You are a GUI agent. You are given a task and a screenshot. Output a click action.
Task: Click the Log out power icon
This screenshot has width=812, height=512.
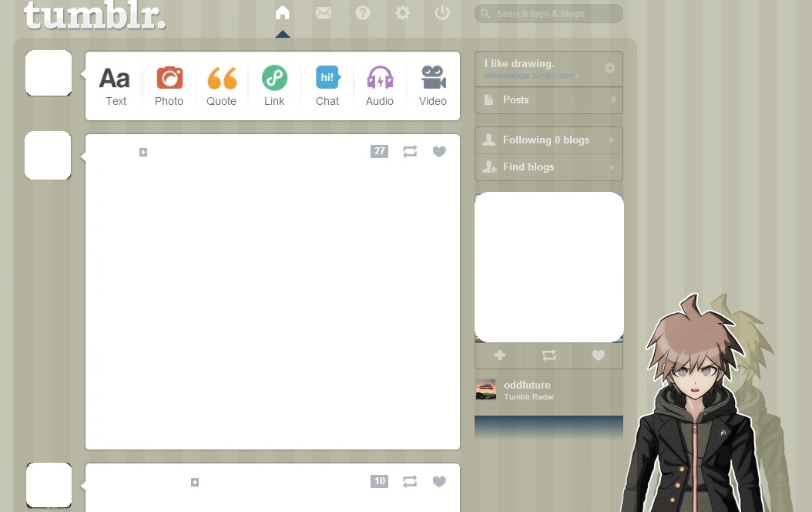pos(442,12)
